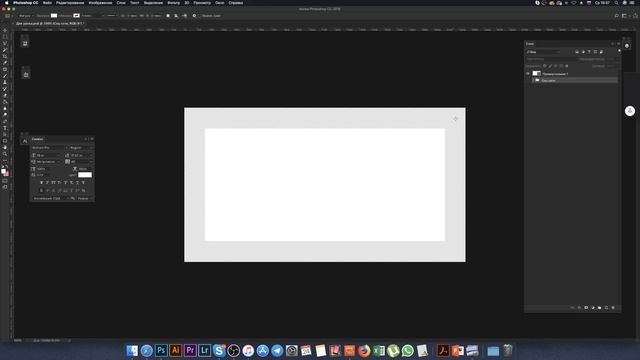The image size is (640, 360).
Task: Toggle the layer filter on/off switch
Action: coord(619,51)
